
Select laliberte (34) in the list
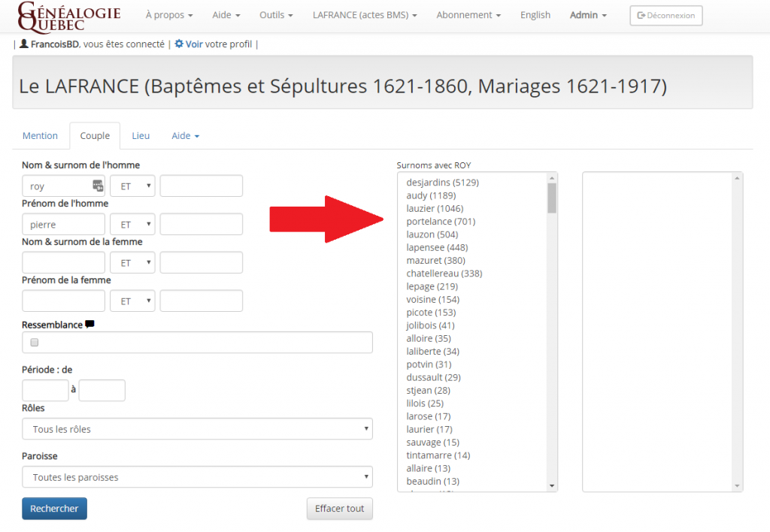(432, 352)
